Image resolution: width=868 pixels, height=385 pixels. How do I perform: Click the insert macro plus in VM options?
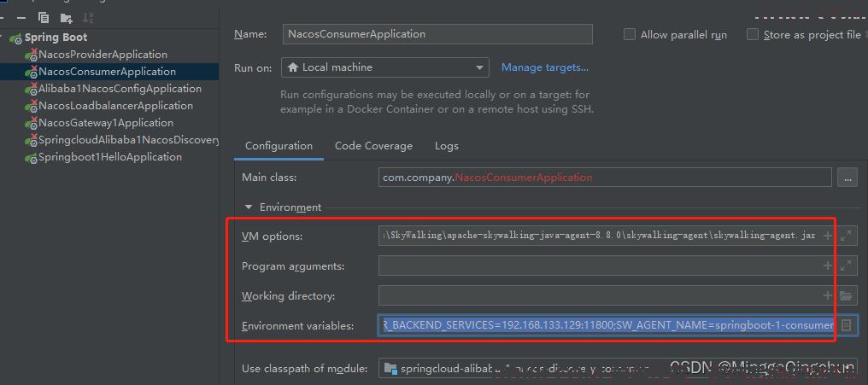tap(828, 236)
